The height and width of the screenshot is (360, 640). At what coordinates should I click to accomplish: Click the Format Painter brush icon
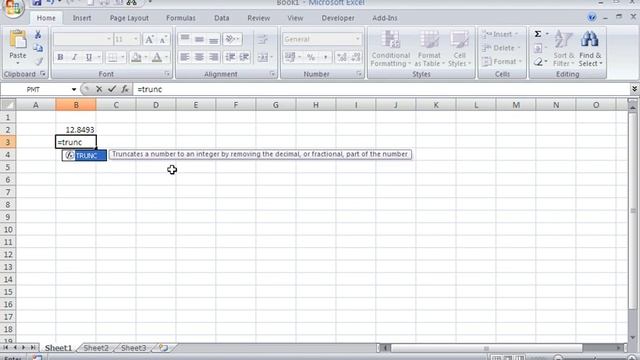pos(38,61)
